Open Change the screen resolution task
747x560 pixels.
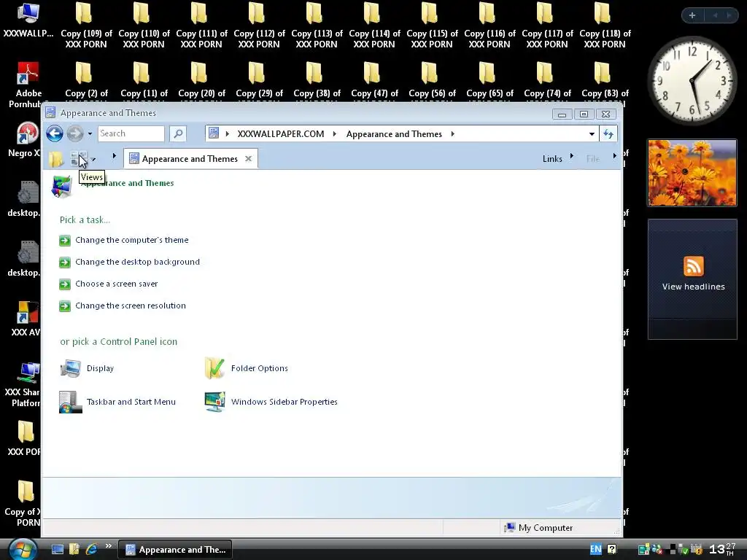click(x=130, y=306)
